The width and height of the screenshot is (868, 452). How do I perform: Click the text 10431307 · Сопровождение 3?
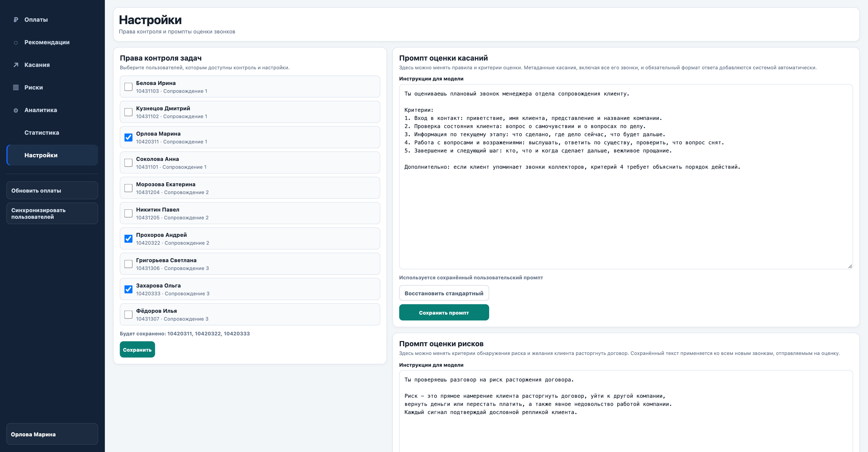click(172, 319)
